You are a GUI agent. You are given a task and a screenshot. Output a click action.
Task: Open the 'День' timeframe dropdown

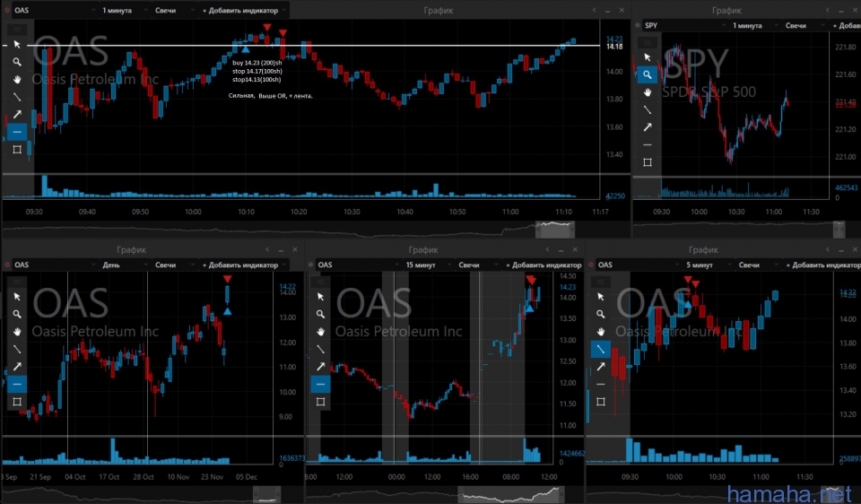click(x=125, y=265)
